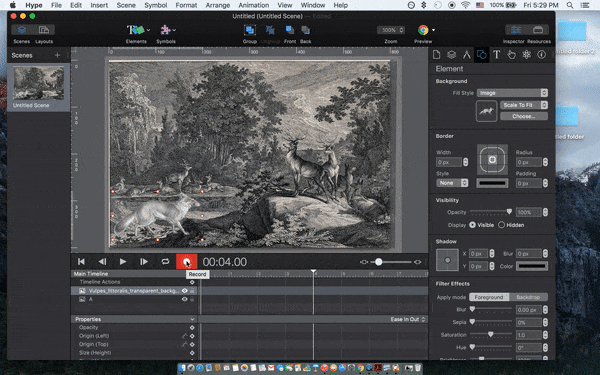600x375 pixels.
Task: Add keyframe for Size (Height) property
Action: tap(192, 353)
